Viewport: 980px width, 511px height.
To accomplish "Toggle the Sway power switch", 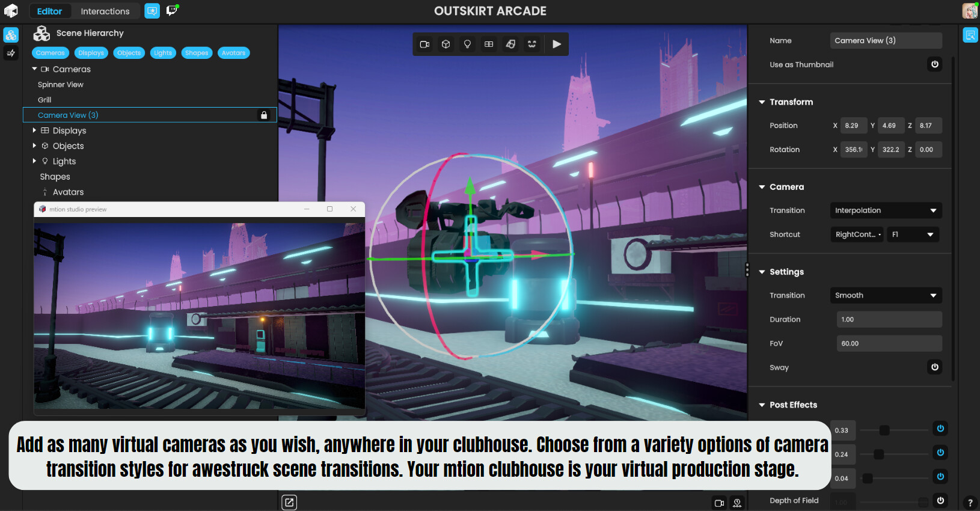I will point(934,367).
